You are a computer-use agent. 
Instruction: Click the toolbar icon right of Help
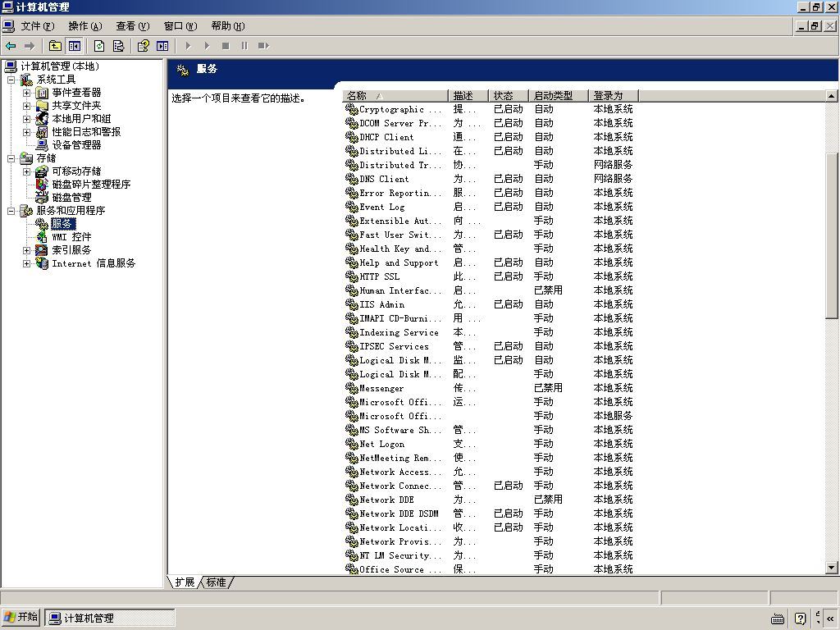pos(162,46)
